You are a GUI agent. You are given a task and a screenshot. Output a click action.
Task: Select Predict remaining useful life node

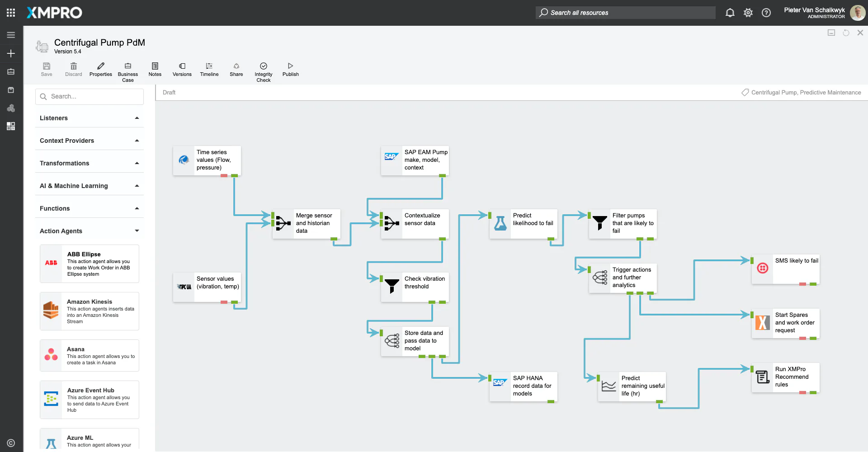(632, 386)
